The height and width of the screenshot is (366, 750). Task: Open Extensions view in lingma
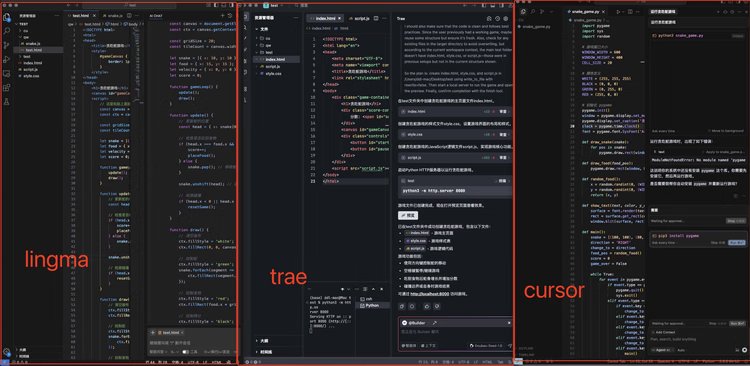click(7, 88)
